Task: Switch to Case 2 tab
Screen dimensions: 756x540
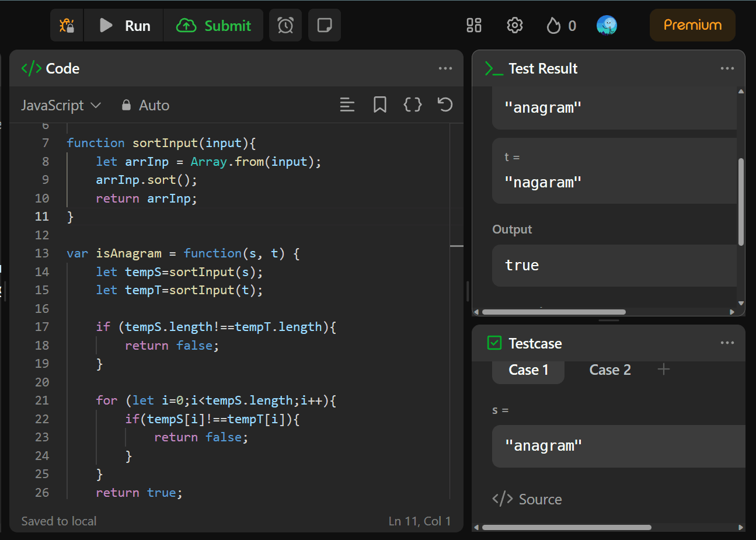Action: (610, 370)
